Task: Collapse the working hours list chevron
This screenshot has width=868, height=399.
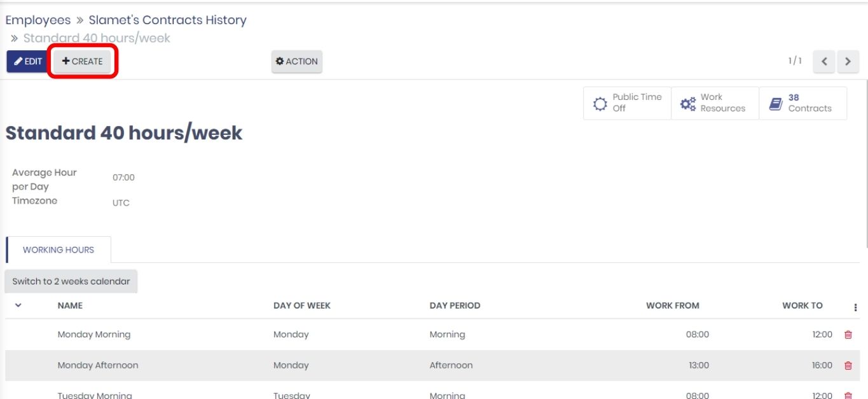Action: click(18, 305)
